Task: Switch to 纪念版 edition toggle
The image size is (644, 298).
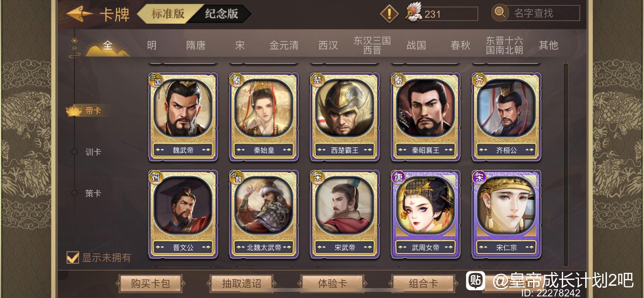Action: coord(221,14)
